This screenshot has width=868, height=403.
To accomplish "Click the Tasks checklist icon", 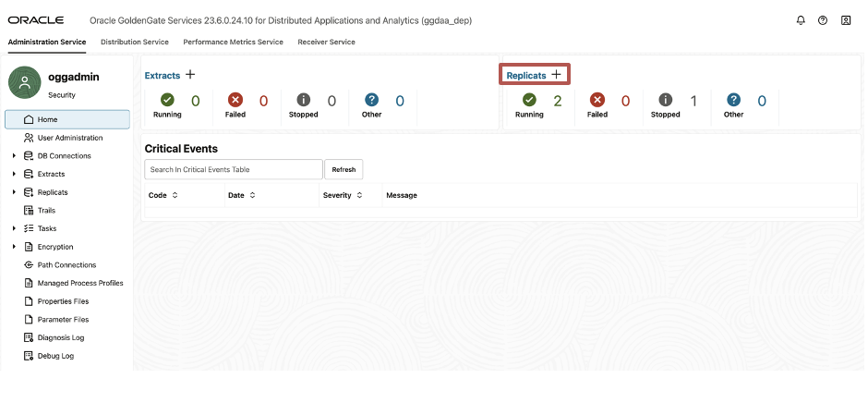I will click(29, 228).
